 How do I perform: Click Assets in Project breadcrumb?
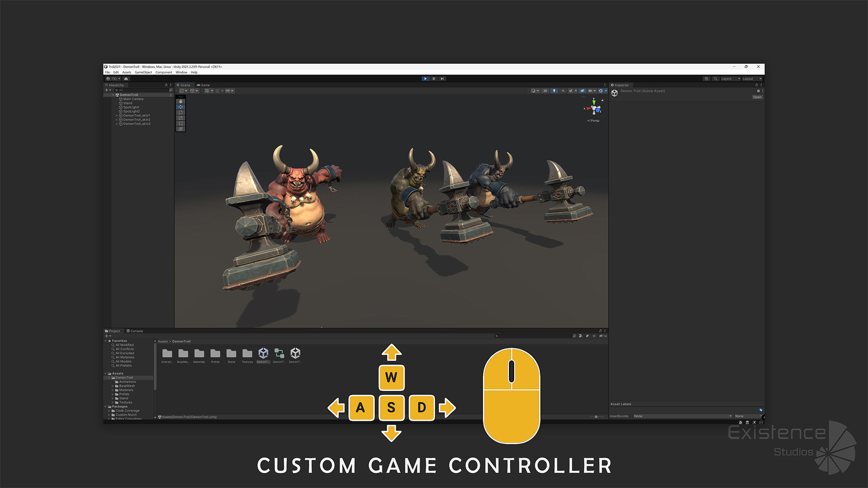coord(163,342)
